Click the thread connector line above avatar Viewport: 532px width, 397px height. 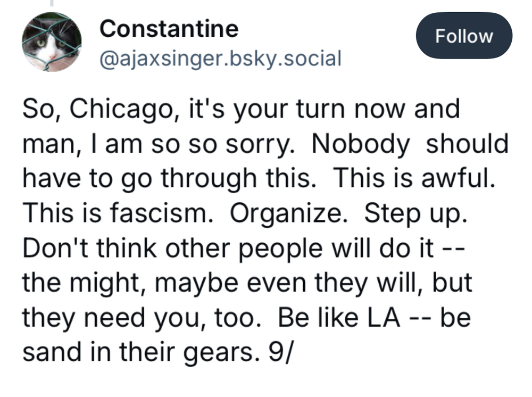[x=52, y=3]
